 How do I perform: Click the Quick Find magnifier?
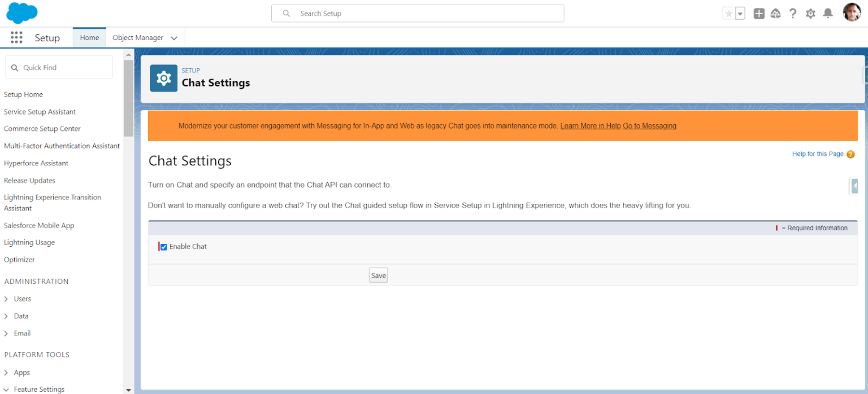15,67
